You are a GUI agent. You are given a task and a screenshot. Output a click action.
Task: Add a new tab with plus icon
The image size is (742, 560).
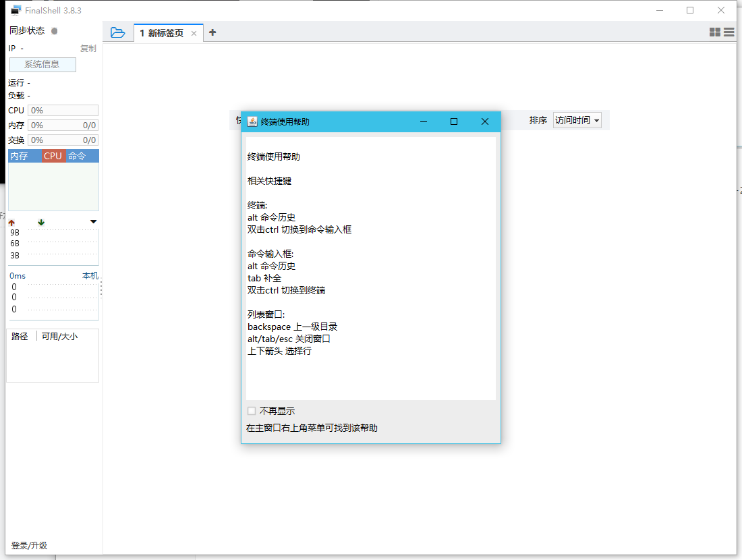(x=212, y=32)
